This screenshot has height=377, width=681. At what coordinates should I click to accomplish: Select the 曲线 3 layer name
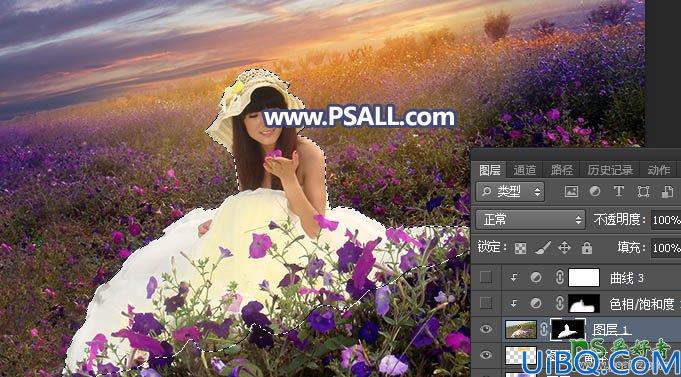click(627, 278)
